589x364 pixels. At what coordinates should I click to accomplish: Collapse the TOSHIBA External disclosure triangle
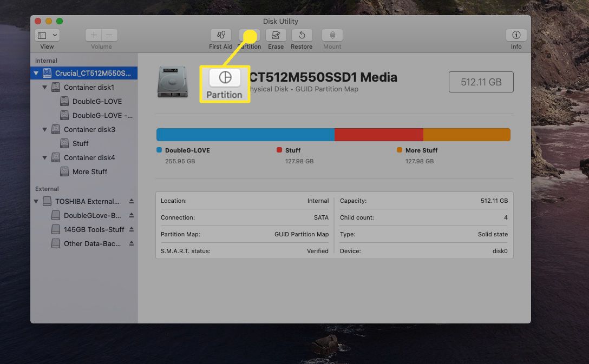pyautogui.click(x=36, y=201)
